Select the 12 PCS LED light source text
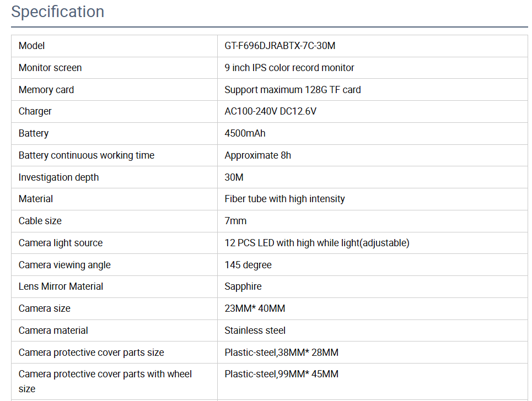Image resolution: width=532 pixels, height=401 pixels. [316, 243]
